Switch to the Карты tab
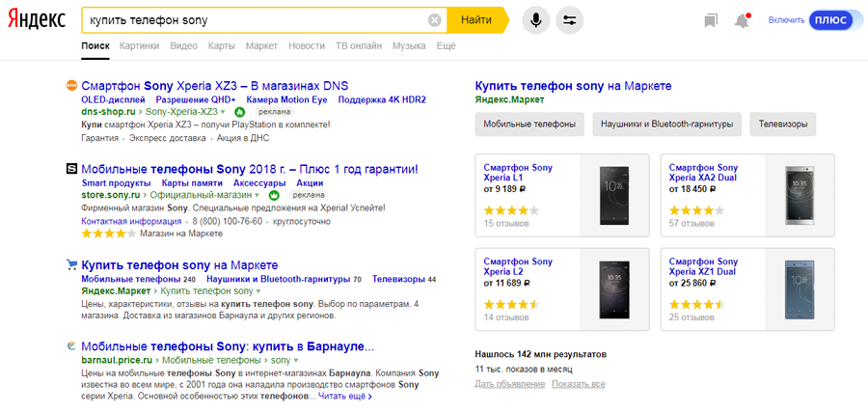The image size is (868, 413). click(x=222, y=46)
